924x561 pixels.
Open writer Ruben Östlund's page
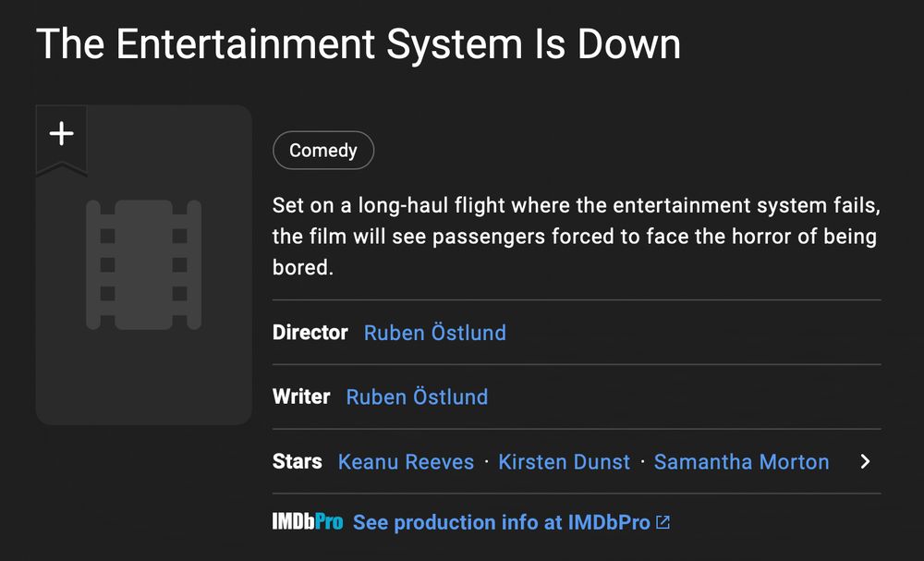point(417,396)
